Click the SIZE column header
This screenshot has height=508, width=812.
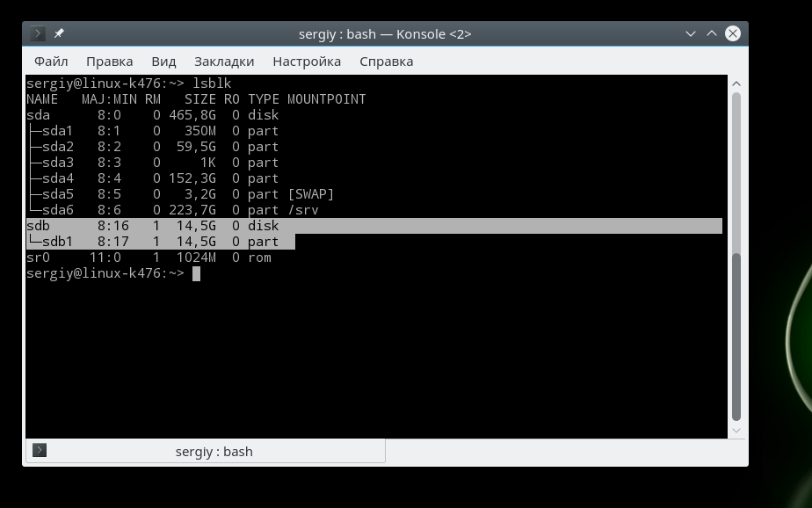coord(199,99)
